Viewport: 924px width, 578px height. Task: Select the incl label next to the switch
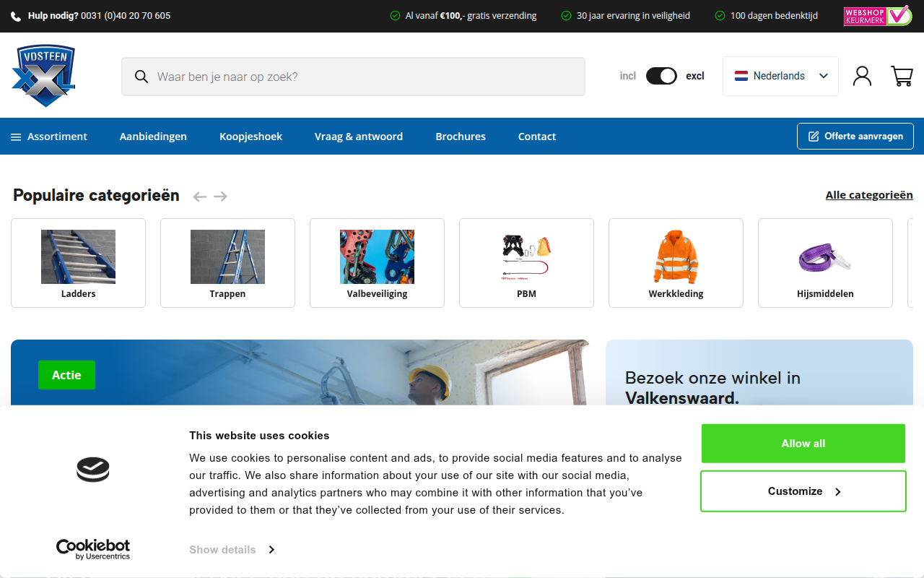[628, 76]
